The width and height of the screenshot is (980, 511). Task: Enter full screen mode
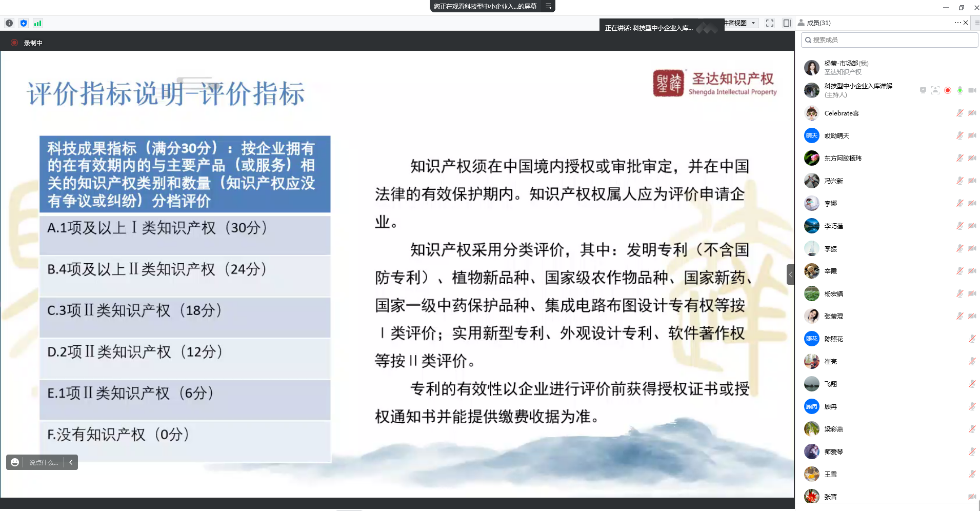(769, 23)
